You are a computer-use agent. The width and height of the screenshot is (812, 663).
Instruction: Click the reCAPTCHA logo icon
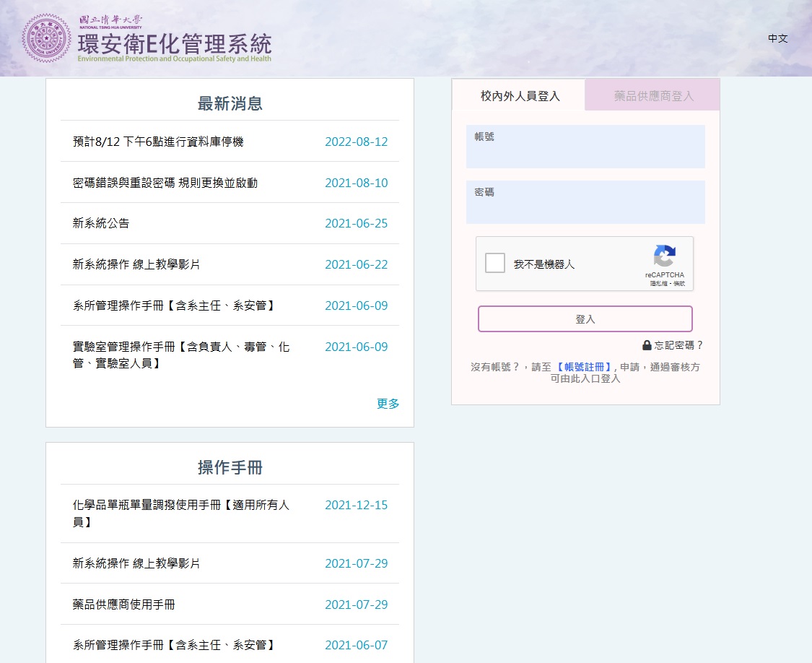pyautogui.click(x=665, y=256)
